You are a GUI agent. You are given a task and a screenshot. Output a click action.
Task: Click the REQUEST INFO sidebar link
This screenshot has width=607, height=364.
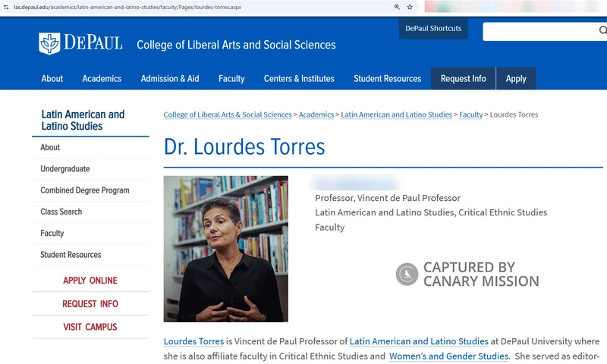click(90, 304)
